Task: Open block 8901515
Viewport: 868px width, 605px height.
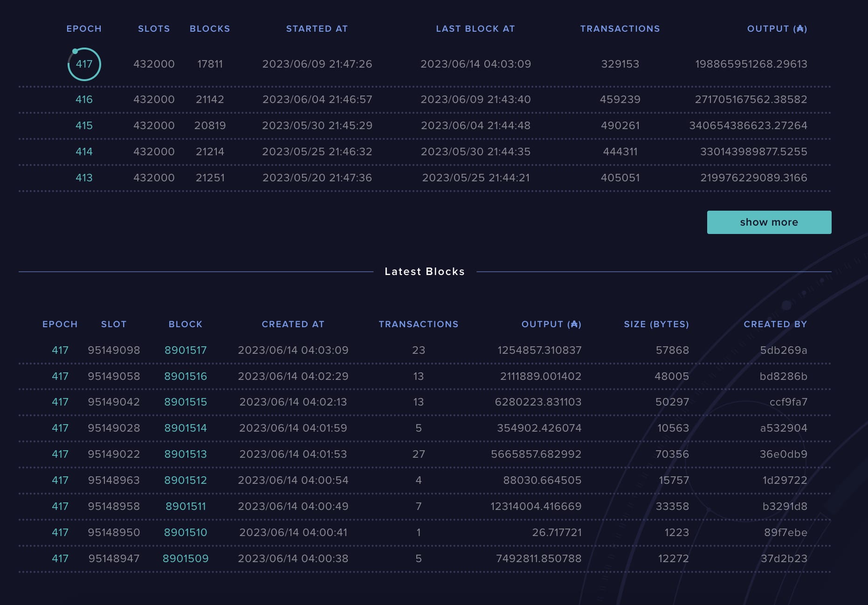Action: tap(186, 402)
